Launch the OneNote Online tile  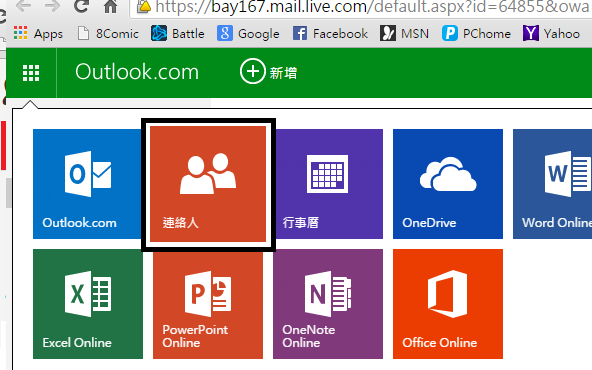pyautogui.click(x=328, y=304)
